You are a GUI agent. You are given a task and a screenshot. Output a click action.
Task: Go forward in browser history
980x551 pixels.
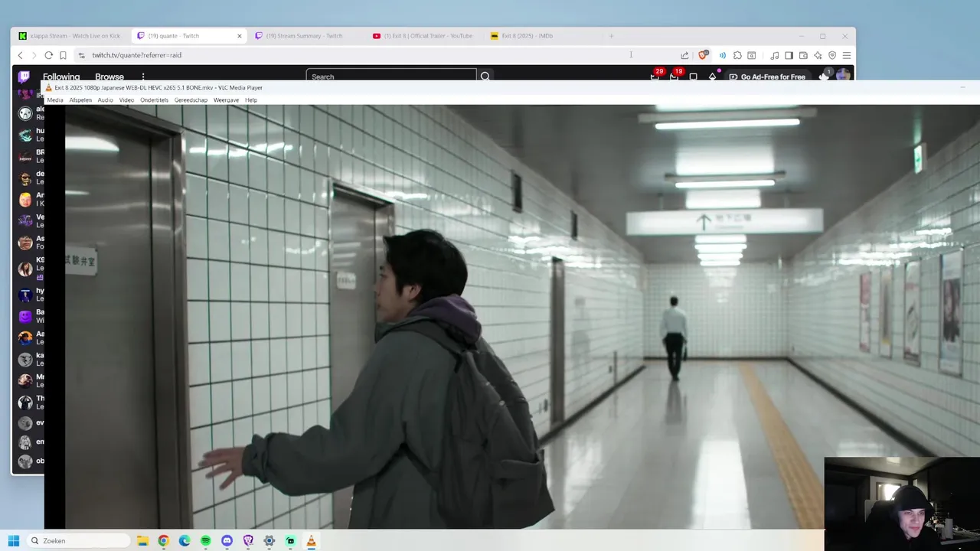tap(34, 55)
